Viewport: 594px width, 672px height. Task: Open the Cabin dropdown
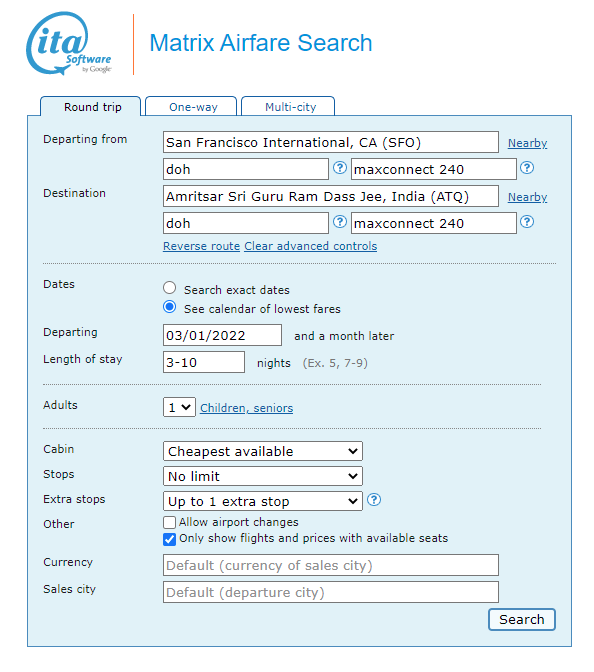(263, 451)
